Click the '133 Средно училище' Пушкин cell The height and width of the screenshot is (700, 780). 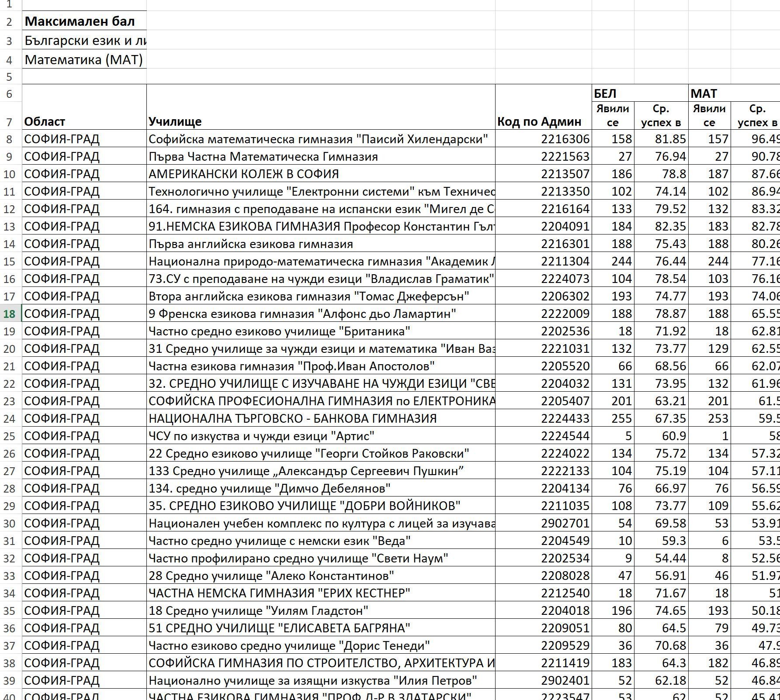(x=321, y=471)
